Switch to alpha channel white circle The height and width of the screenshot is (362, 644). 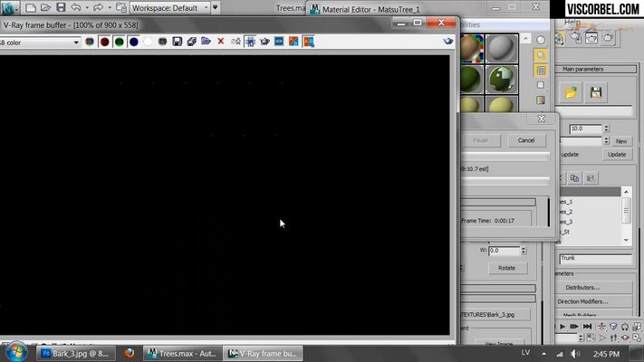(x=149, y=42)
